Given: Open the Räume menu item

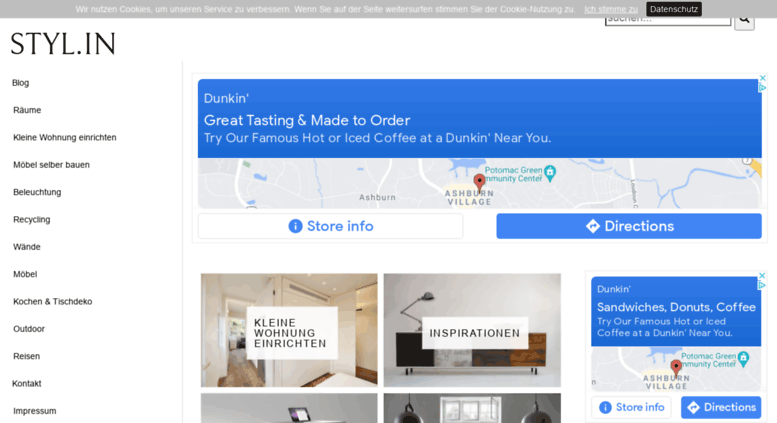Looking at the screenshot, I should pyautogui.click(x=27, y=110).
